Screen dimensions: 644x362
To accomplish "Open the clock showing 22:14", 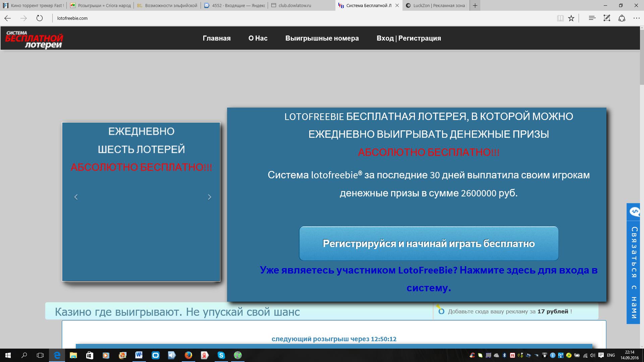I will (x=630, y=355).
